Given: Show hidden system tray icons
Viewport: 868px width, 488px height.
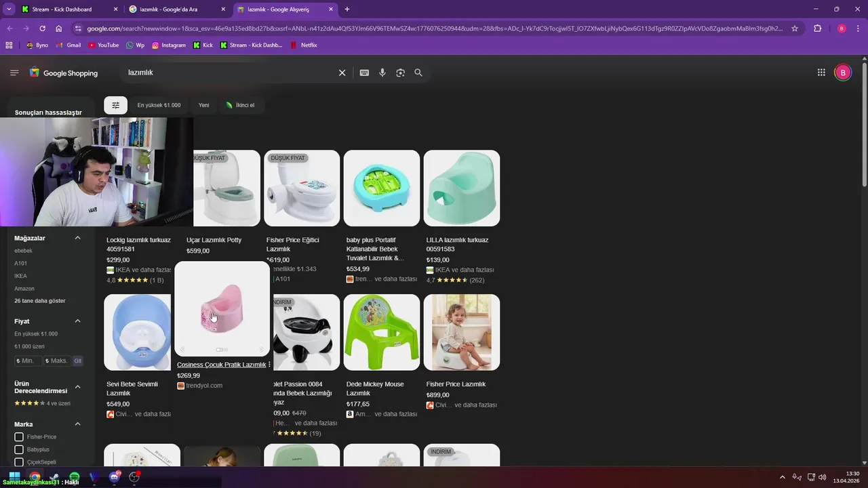Looking at the screenshot, I should click(782, 477).
